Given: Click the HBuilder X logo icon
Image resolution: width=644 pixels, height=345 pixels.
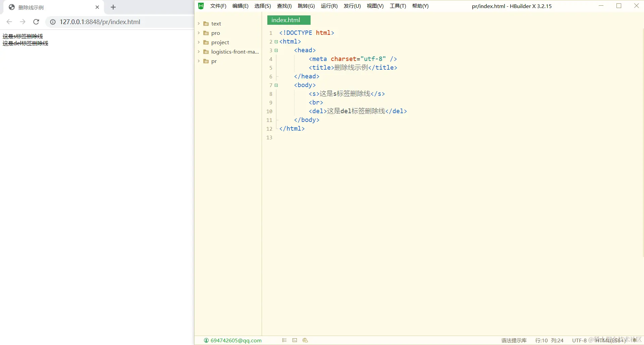Looking at the screenshot, I should pos(201,6).
